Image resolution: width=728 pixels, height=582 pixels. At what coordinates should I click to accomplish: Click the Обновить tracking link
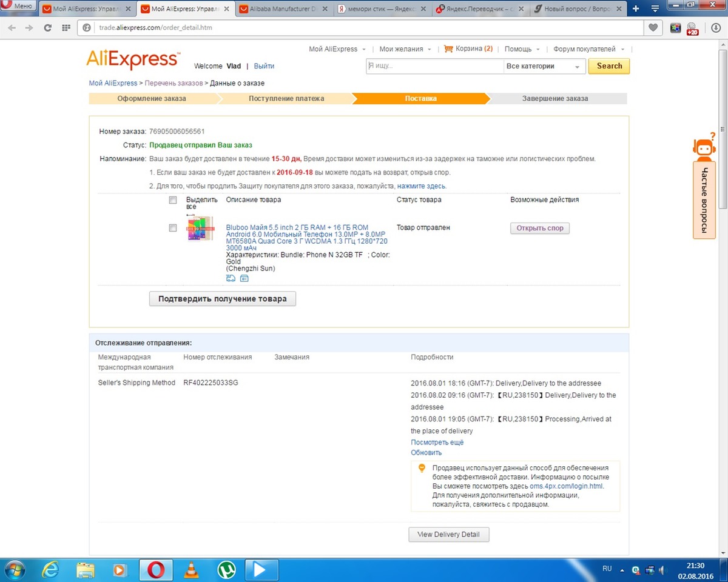pyautogui.click(x=426, y=453)
